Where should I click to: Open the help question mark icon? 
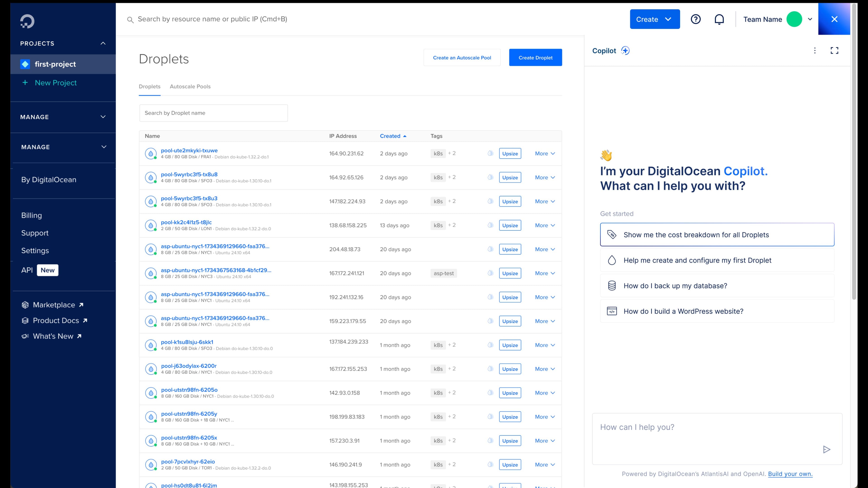tap(696, 19)
